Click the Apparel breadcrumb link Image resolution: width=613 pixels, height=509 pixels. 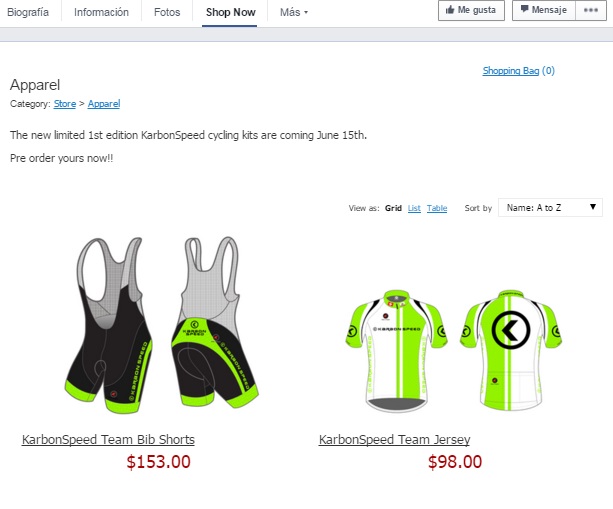pyautogui.click(x=104, y=104)
